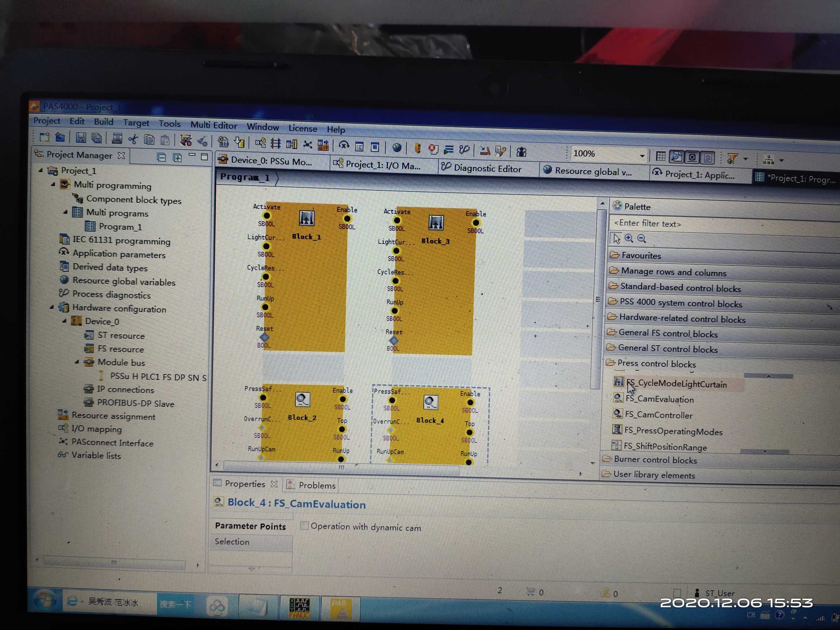
Task: Open the Multi Editor menu
Action: coord(213,125)
